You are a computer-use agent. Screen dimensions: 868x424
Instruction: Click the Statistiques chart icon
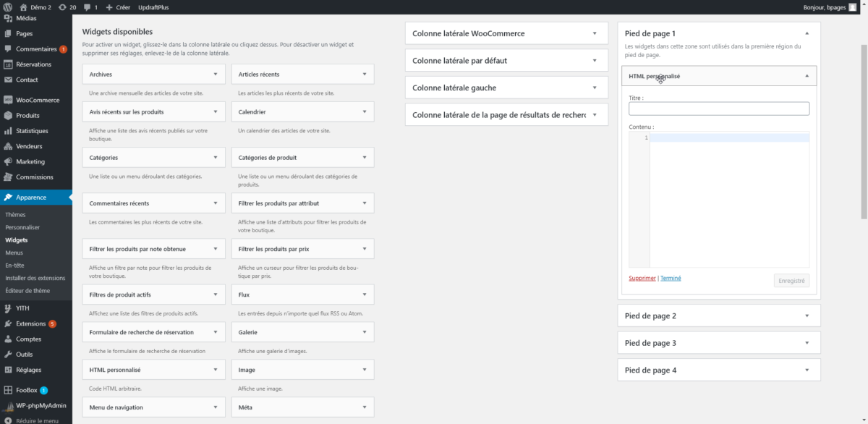pos(8,131)
